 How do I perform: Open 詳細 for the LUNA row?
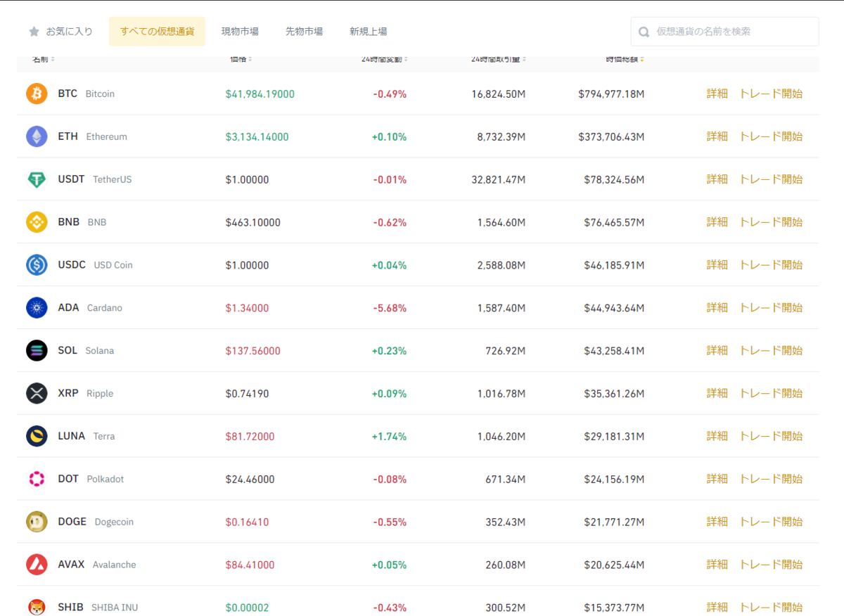tap(717, 436)
